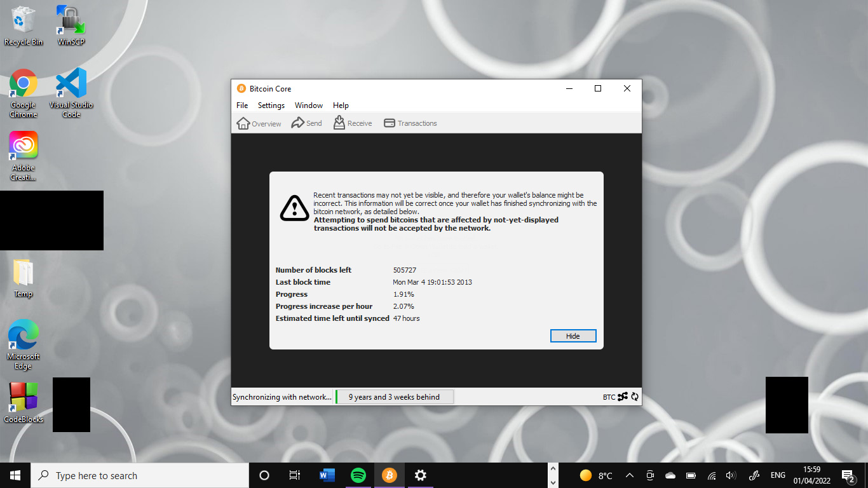Select the Send toolbar icon

click(306, 123)
